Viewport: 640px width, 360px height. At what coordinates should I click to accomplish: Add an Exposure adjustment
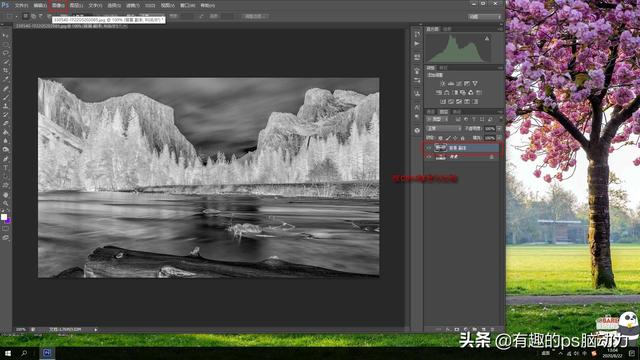(467, 83)
